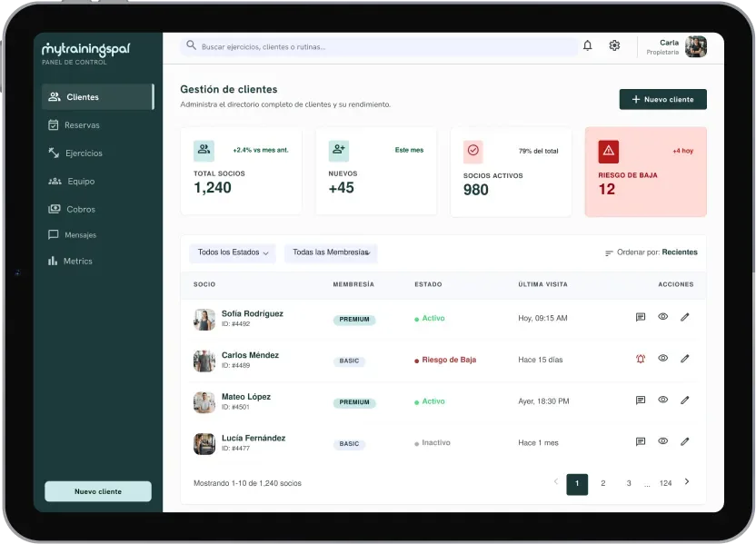The height and width of the screenshot is (544, 756).
Task: Click the search field for ejercicios and clientes
Action: [379, 46]
